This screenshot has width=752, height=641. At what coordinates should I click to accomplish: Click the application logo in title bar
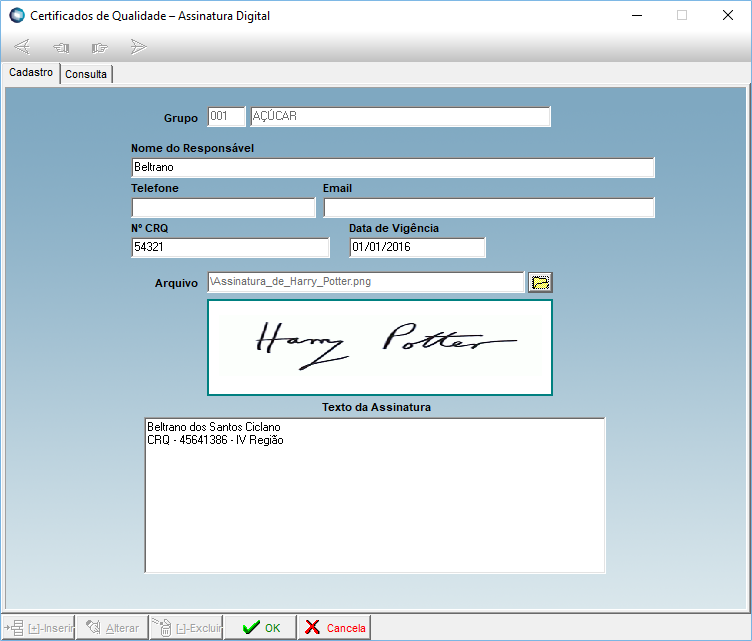[17, 15]
